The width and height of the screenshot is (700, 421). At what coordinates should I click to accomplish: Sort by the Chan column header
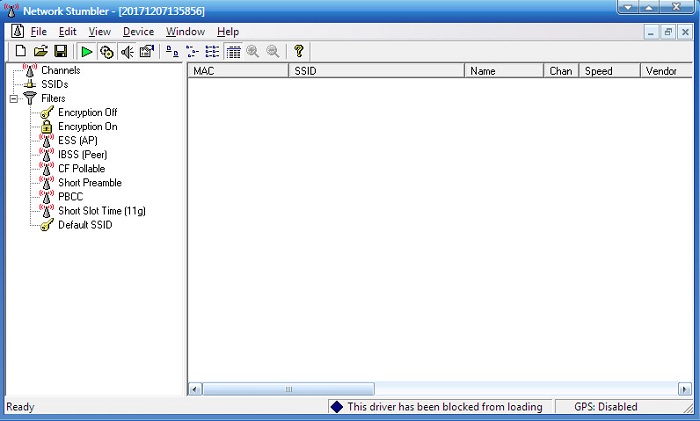[x=561, y=71]
